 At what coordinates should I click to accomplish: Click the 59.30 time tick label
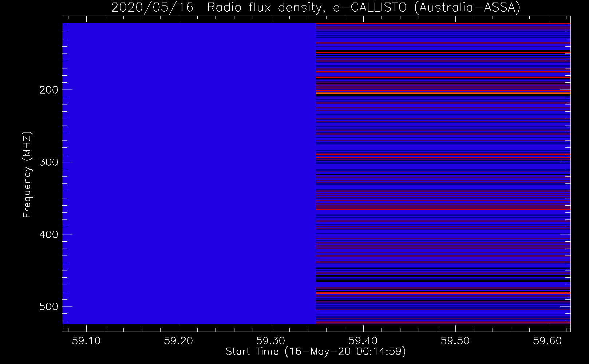pyautogui.click(x=271, y=340)
